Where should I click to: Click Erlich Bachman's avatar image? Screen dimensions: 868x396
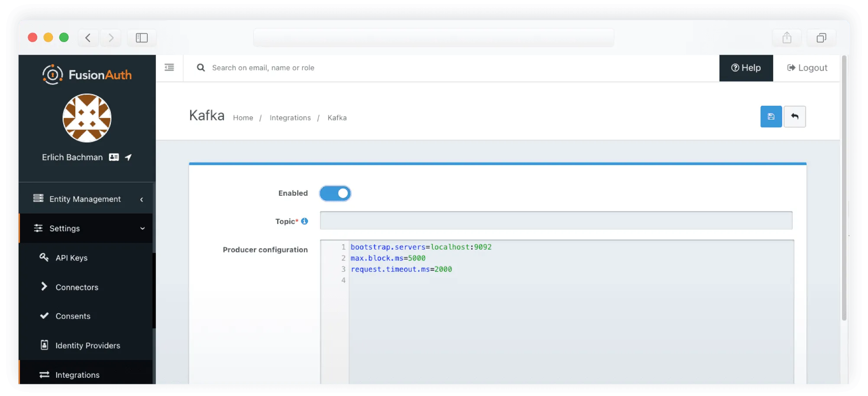point(87,118)
